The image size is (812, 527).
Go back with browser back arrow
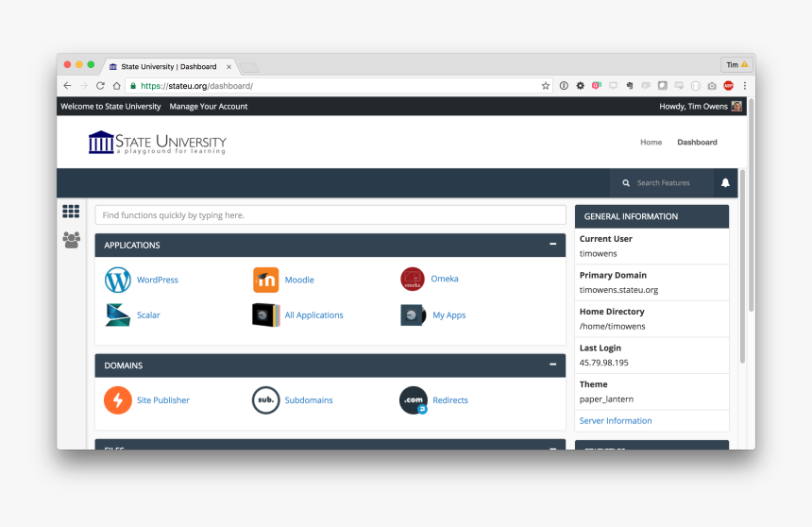[x=67, y=86]
